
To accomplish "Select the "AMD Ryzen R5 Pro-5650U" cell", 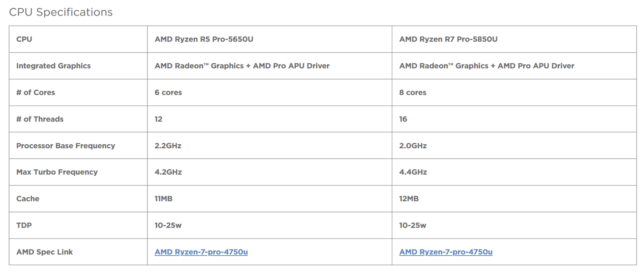I will click(204, 39).
